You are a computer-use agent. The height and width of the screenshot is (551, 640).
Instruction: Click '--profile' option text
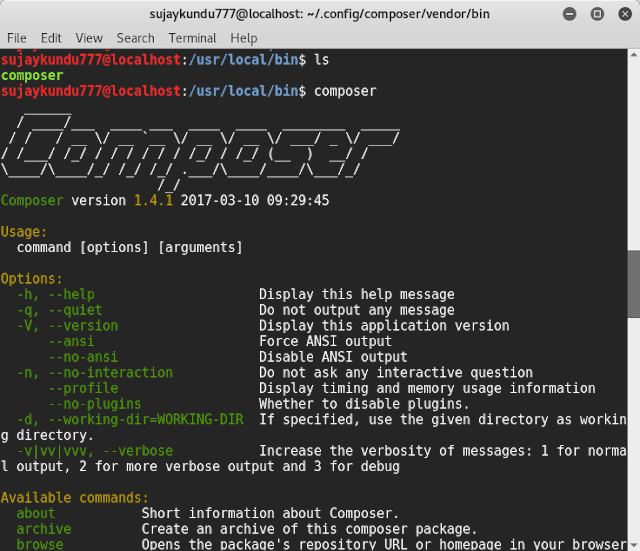pyautogui.click(x=83, y=388)
